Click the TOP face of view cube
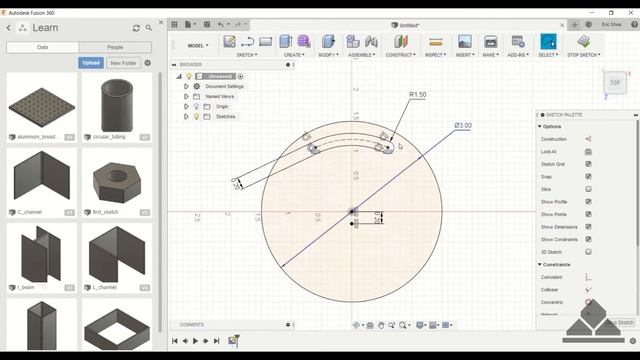 (615, 83)
